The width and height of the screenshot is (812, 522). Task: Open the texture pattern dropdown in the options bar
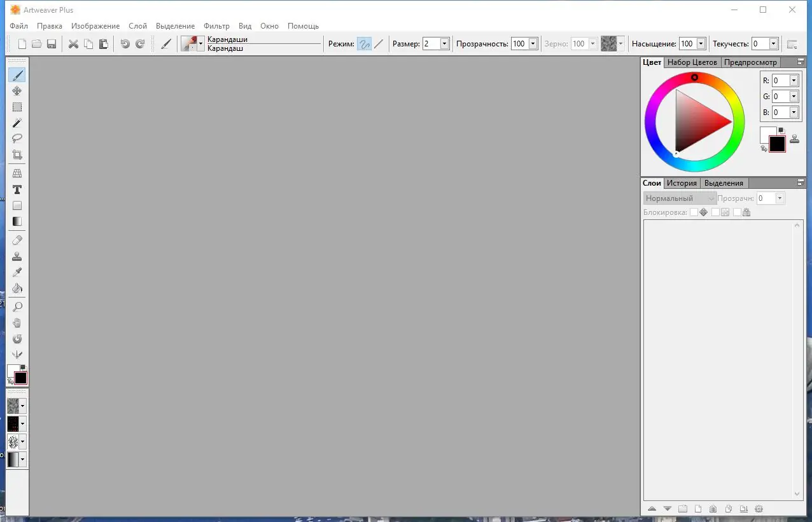click(619, 43)
